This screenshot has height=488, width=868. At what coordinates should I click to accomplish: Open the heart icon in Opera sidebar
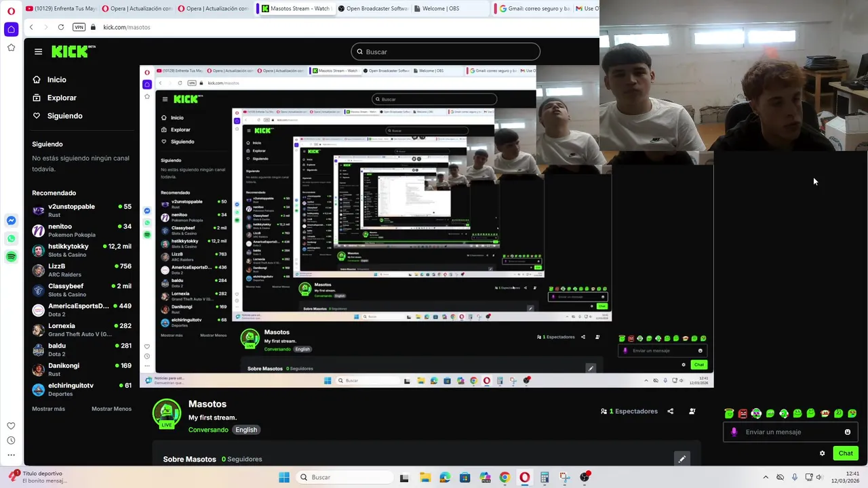point(11,426)
